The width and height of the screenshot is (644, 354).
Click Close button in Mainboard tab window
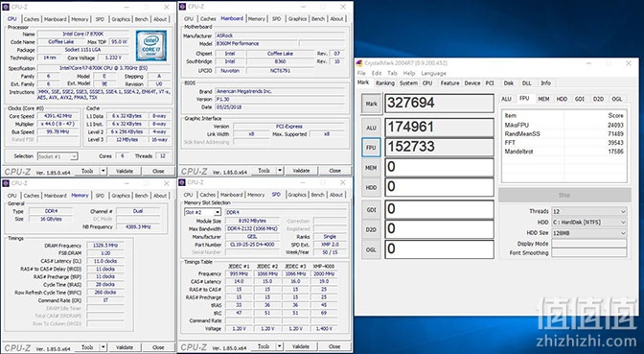(334, 170)
